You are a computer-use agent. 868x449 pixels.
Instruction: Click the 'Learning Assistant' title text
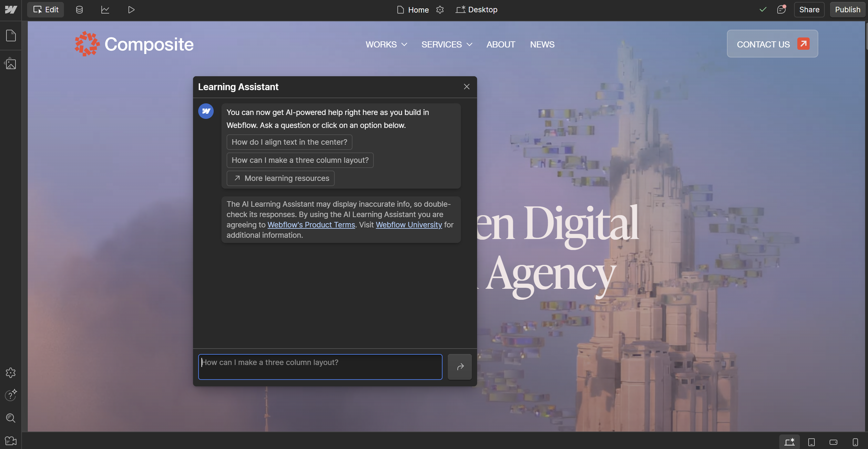point(238,87)
